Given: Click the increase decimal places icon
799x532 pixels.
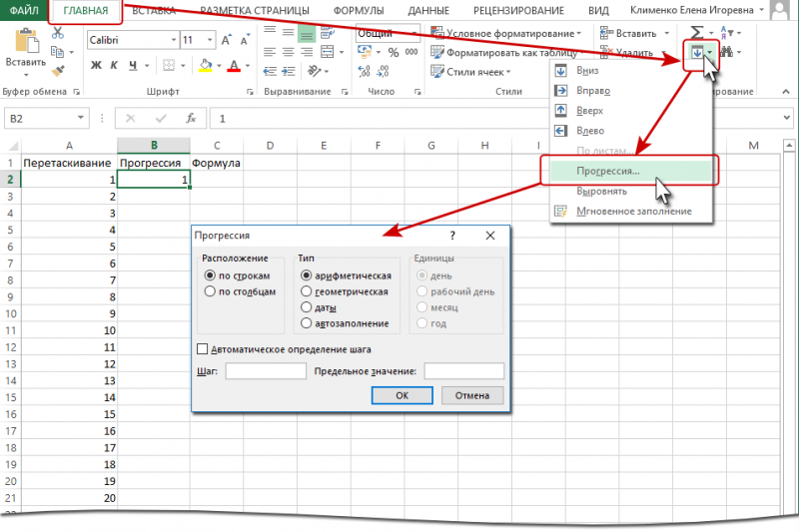Looking at the screenshot, I should 364,71.
